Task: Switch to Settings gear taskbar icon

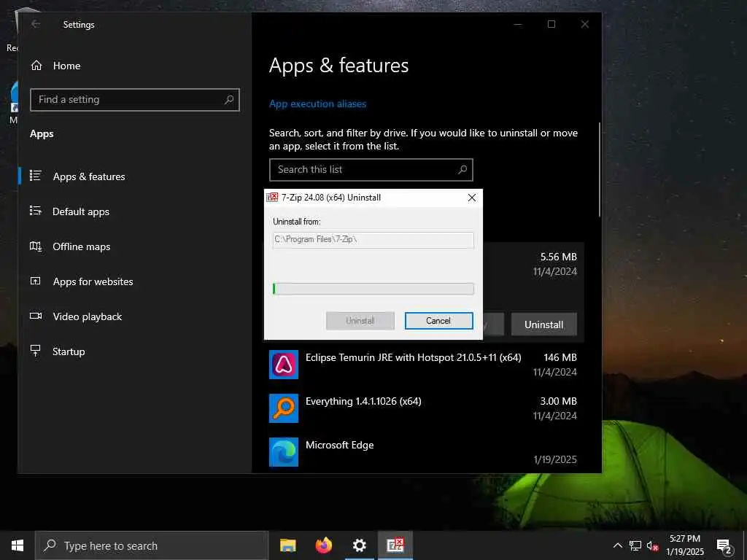Action: [x=360, y=545]
